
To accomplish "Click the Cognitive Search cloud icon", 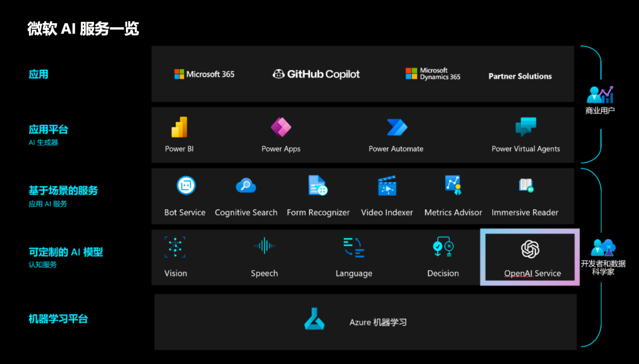I will coord(246,186).
